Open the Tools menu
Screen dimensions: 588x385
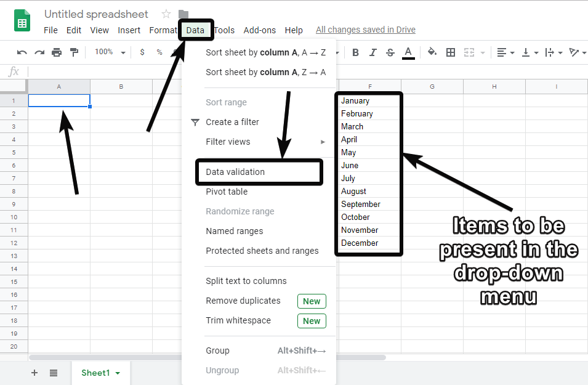coord(224,30)
